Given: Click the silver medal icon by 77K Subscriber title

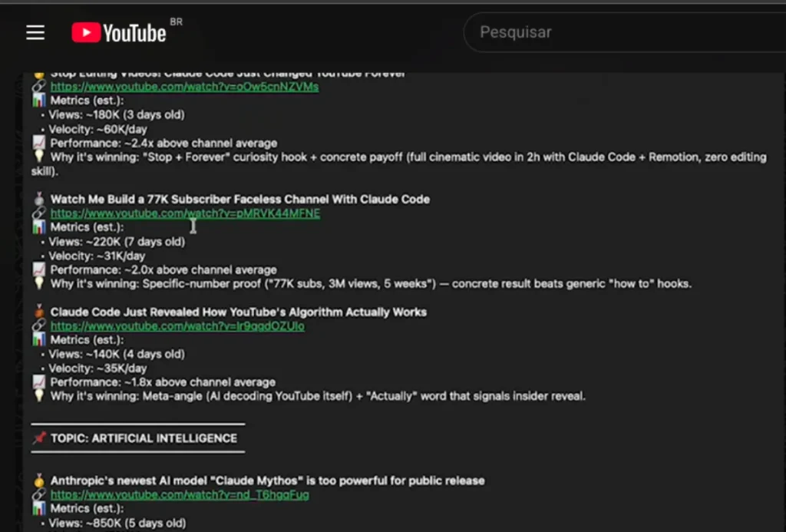Looking at the screenshot, I should pos(39,199).
